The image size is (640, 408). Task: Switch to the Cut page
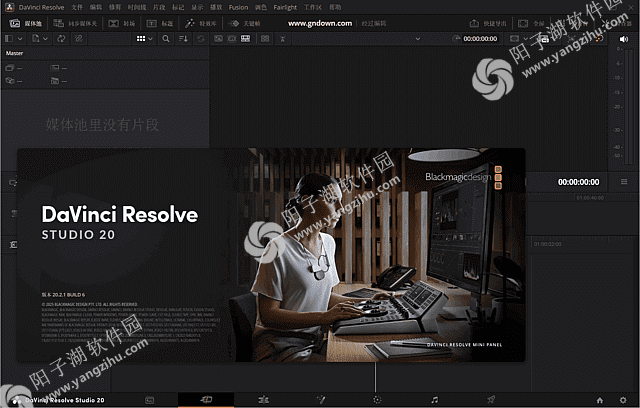pos(206,400)
